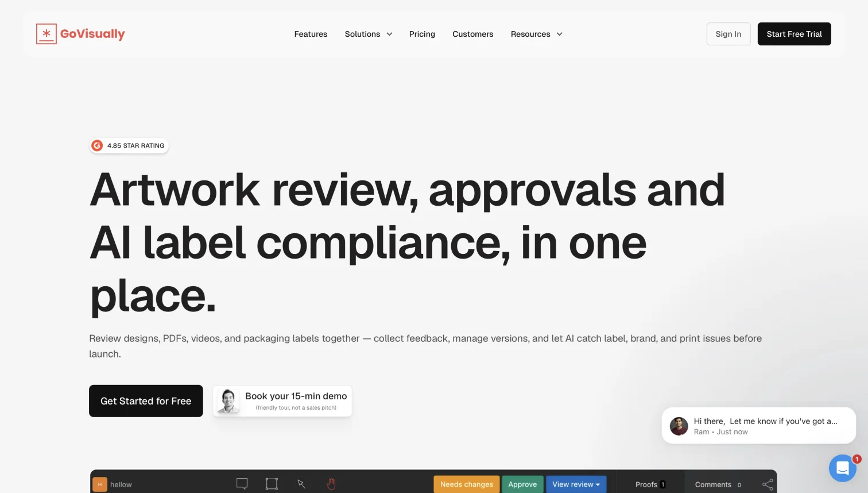Click the demo presenter photo thumbnail

point(228,401)
